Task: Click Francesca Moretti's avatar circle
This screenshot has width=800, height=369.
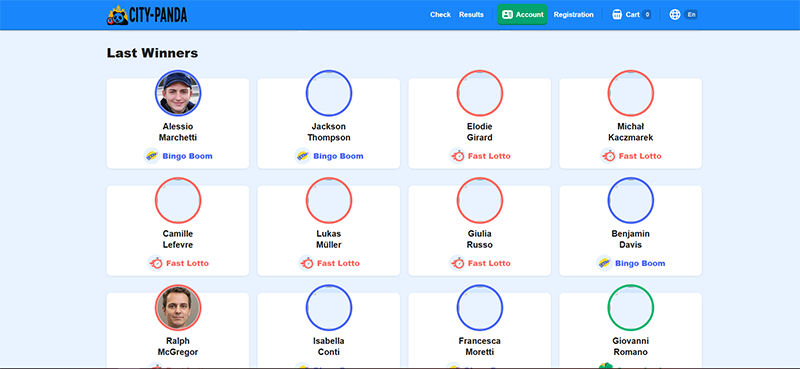Action: coord(480,307)
